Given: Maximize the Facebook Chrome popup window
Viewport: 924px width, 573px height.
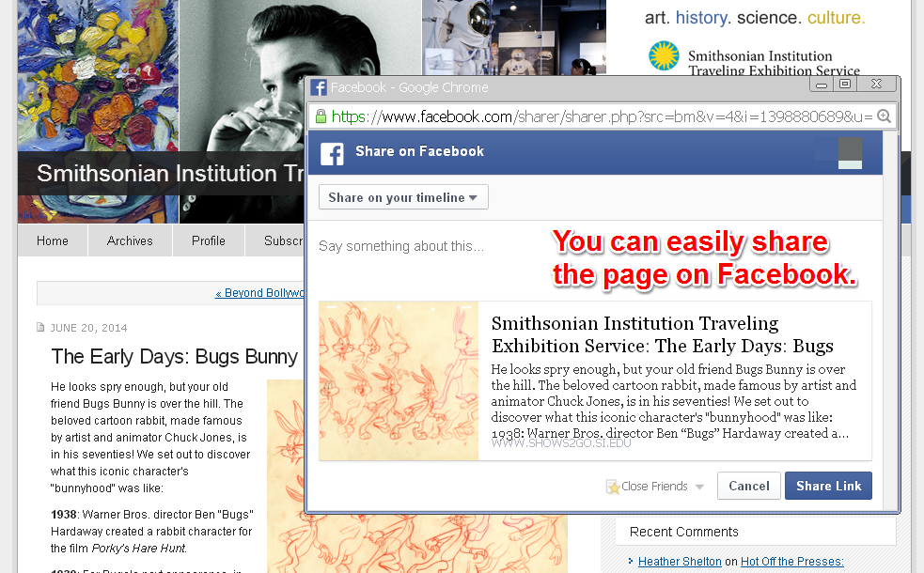Looking at the screenshot, I should tap(844, 85).
